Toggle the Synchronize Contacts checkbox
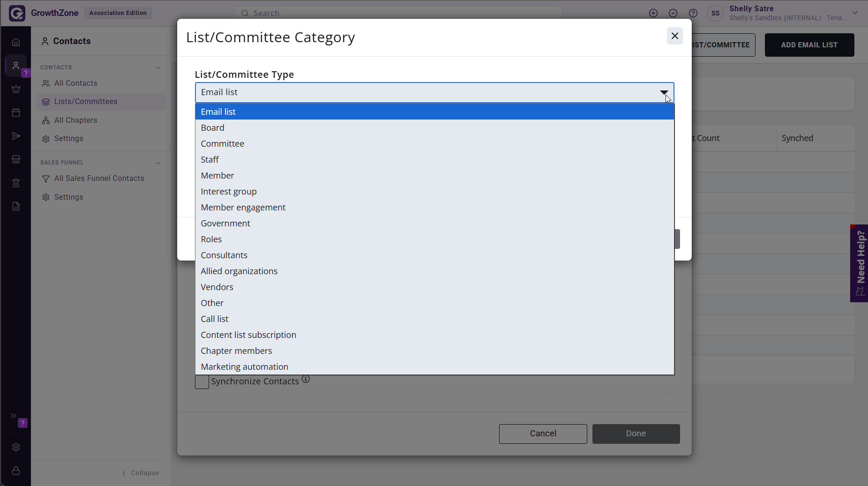 [x=202, y=381]
